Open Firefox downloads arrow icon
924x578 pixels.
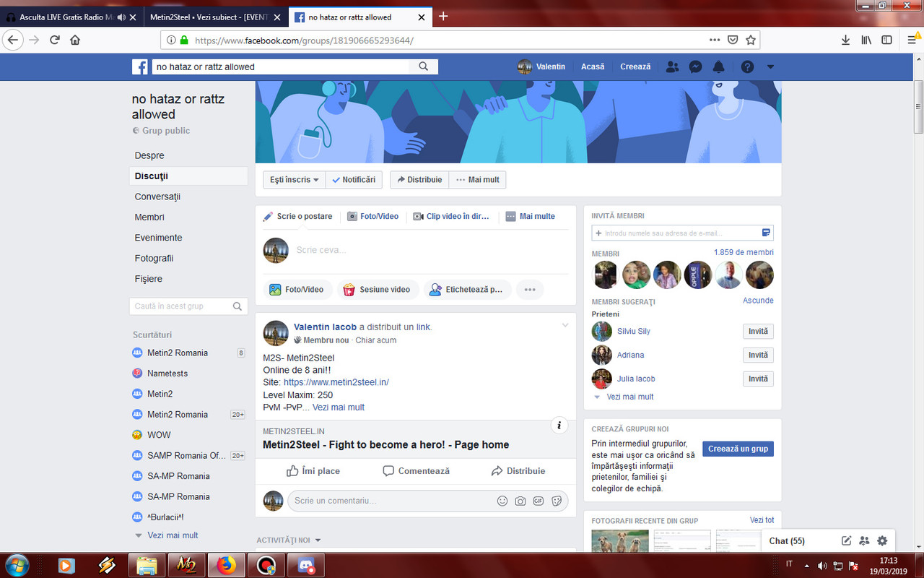845,40
